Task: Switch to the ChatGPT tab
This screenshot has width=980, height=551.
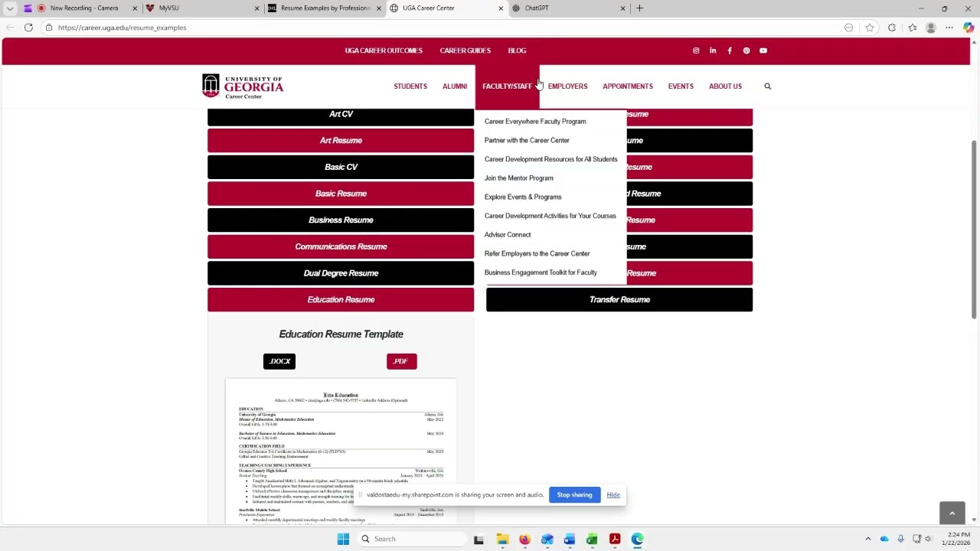Action: tap(567, 8)
